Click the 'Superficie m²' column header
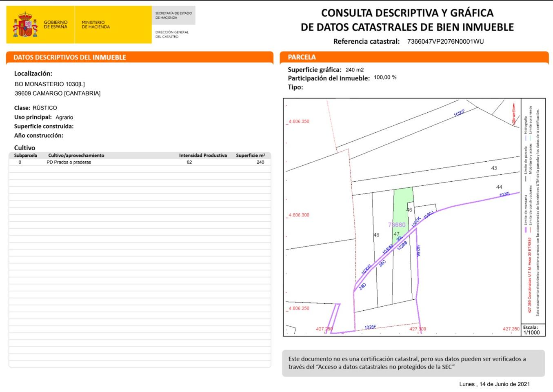This screenshot has width=553, height=392. pos(250,156)
